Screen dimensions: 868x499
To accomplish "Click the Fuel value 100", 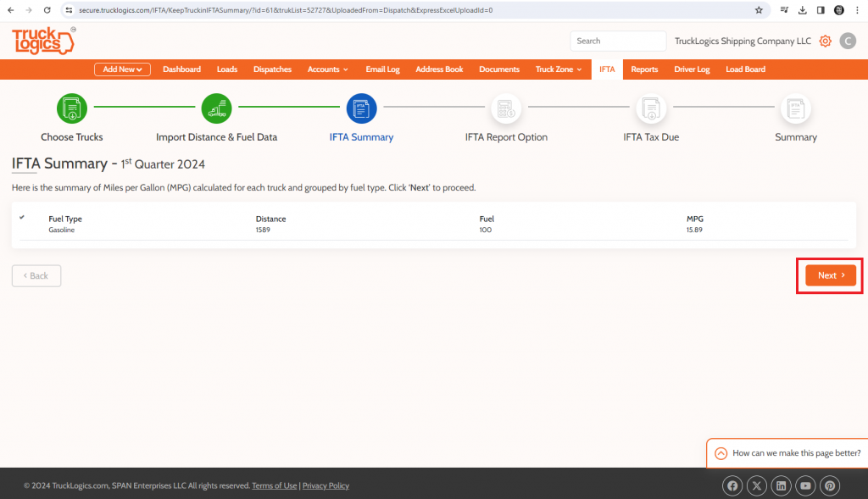I will [486, 230].
